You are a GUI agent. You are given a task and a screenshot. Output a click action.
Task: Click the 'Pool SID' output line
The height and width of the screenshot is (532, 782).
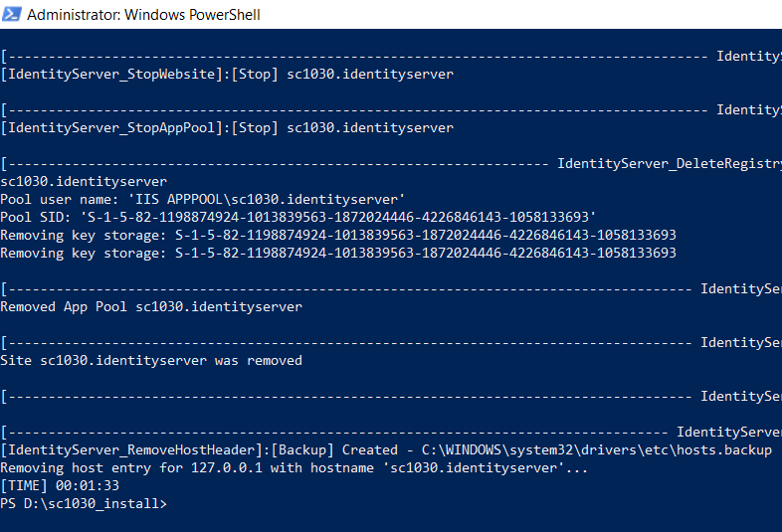(x=298, y=218)
